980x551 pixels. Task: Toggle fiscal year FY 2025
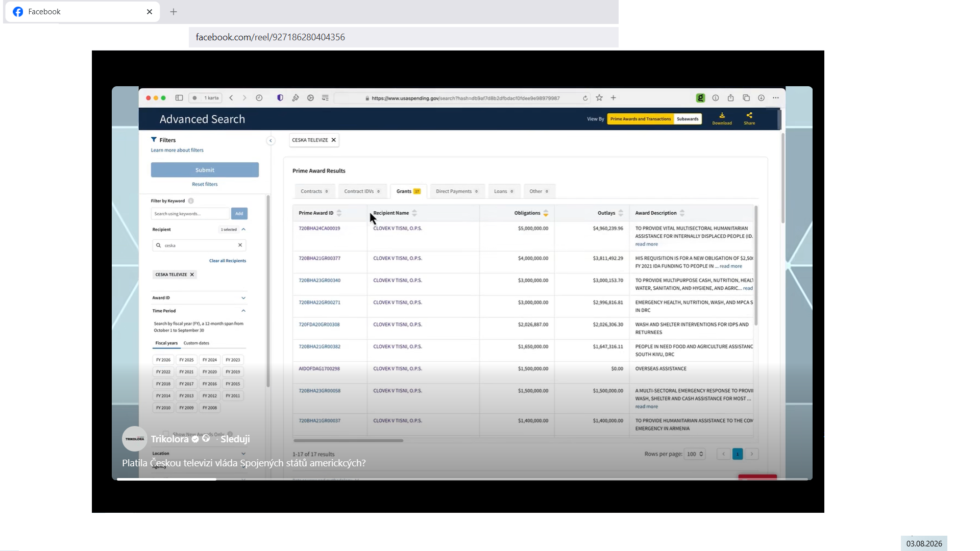tap(186, 360)
